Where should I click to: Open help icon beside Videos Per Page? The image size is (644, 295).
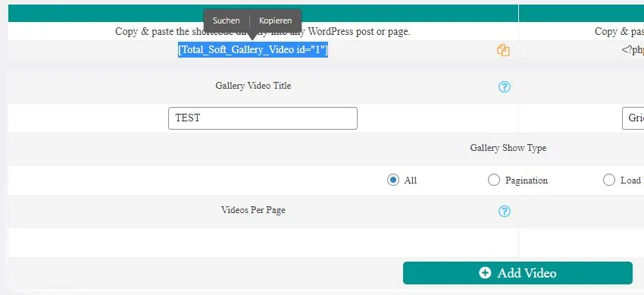[505, 211]
